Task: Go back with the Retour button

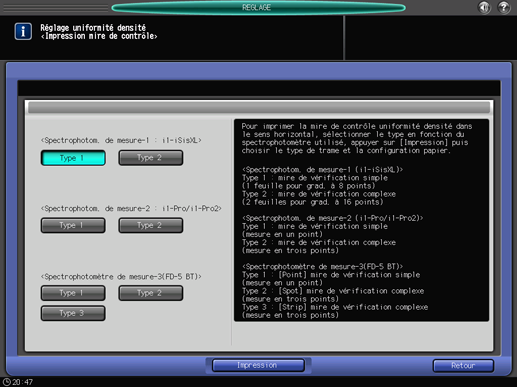Action: [463, 365]
